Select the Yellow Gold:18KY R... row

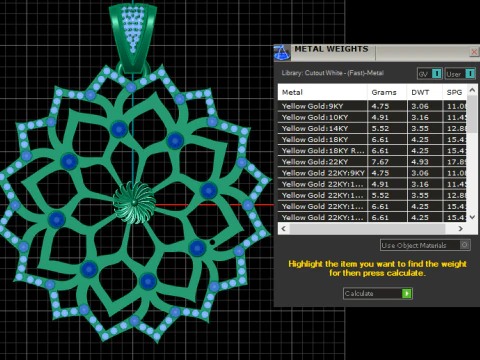[x=372, y=151]
